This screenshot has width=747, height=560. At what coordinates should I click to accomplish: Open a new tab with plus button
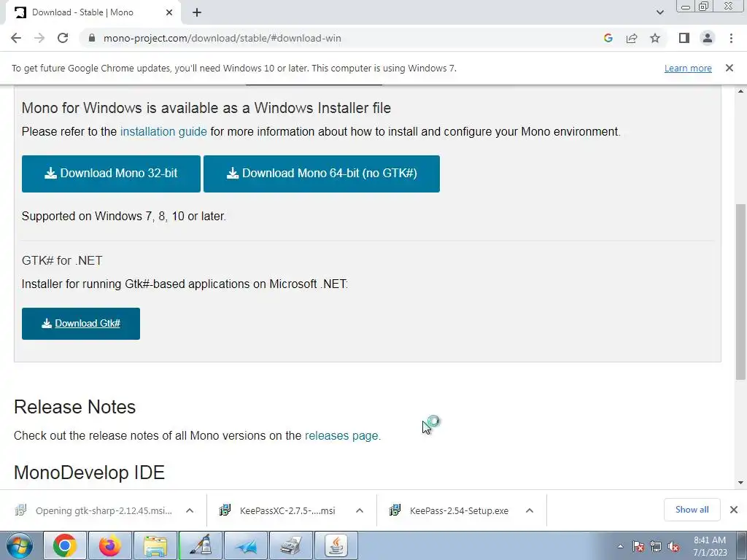[197, 12]
